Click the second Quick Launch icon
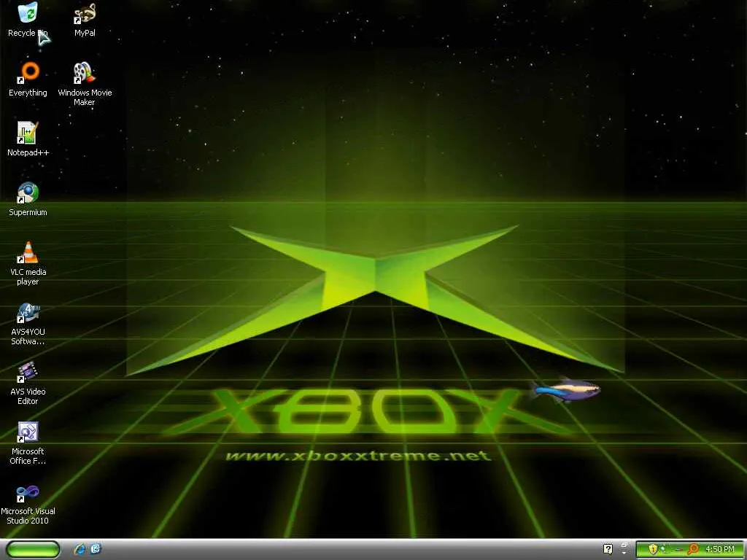The height and width of the screenshot is (560, 747). click(96, 549)
